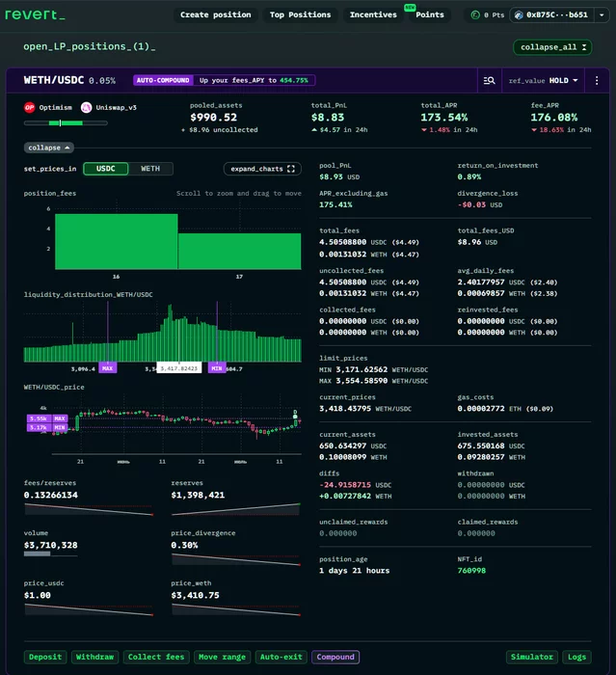Open the Incentives page

[x=373, y=15]
